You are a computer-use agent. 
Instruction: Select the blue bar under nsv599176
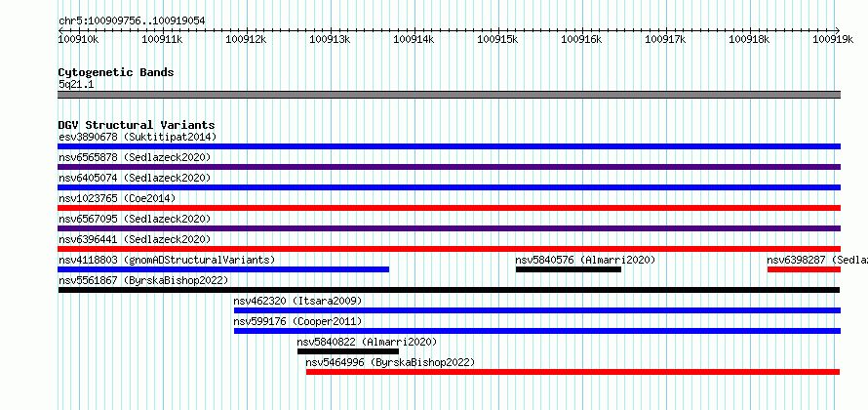pyautogui.click(x=537, y=331)
